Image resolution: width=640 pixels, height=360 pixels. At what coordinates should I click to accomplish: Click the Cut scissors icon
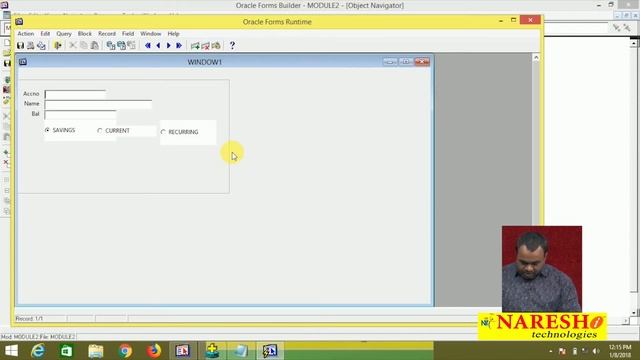click(73, 45)
